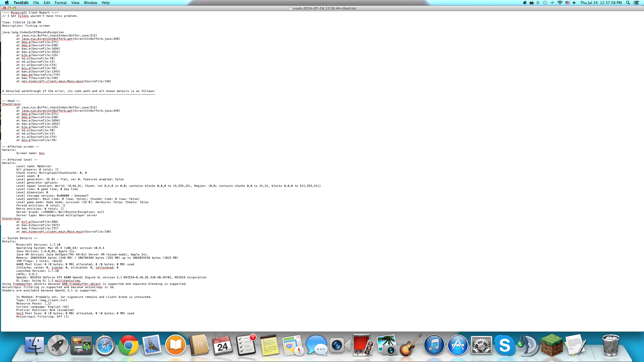This screenshot has height=362, width=644.
Task: Open the Edit menu
Action: [47, 3]
